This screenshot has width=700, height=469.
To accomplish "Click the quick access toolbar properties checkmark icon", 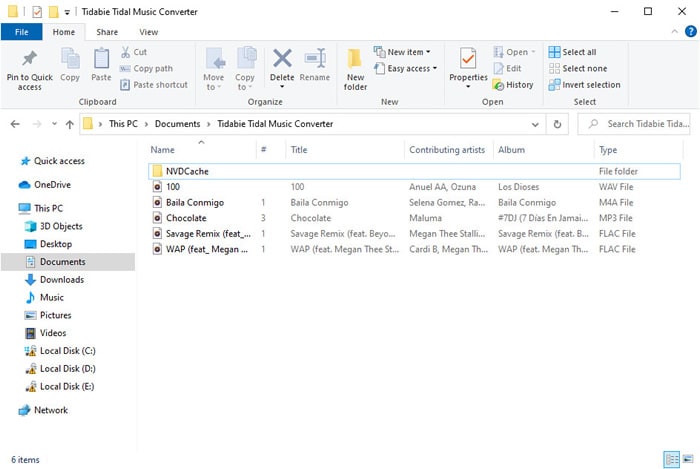I will [x=37, y=12].
